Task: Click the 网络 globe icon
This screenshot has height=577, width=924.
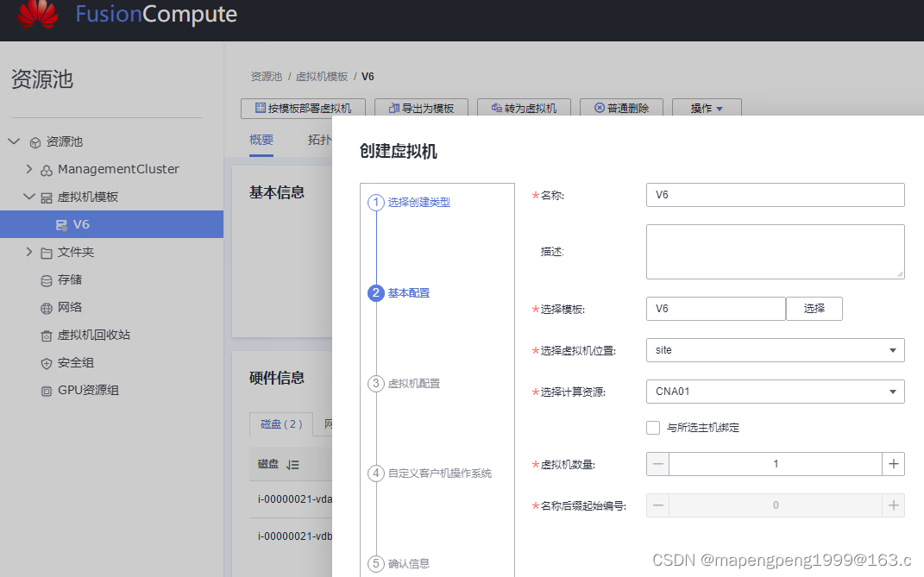Action: coord(47,308)
